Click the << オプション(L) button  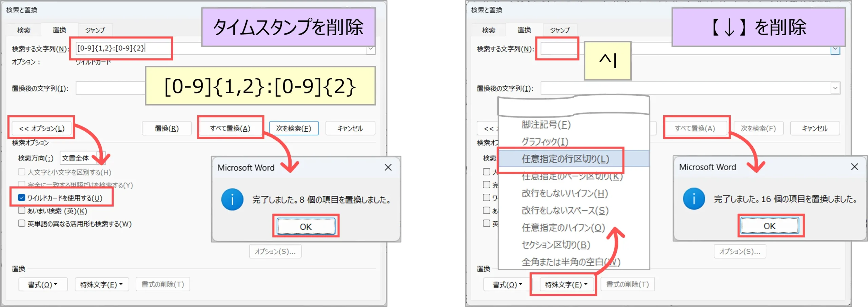(42, 128)
